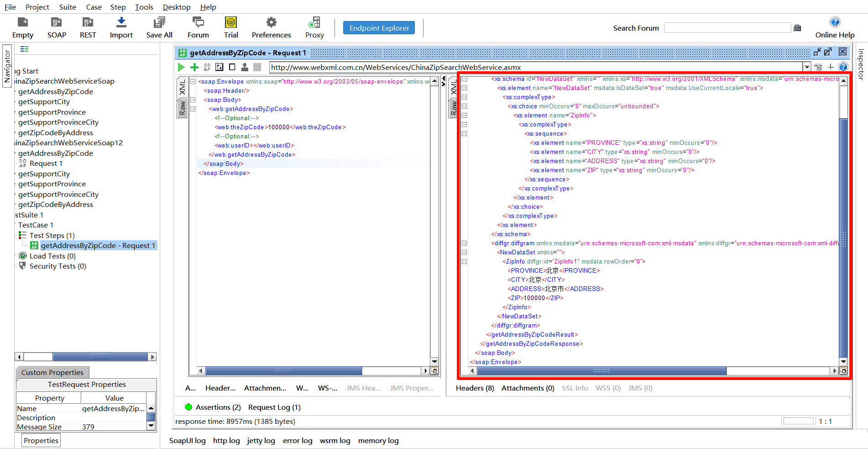The image size is (868, 449).
Task: Click the navigator horizontal scrollbar thumb
Action: [100, 356]
